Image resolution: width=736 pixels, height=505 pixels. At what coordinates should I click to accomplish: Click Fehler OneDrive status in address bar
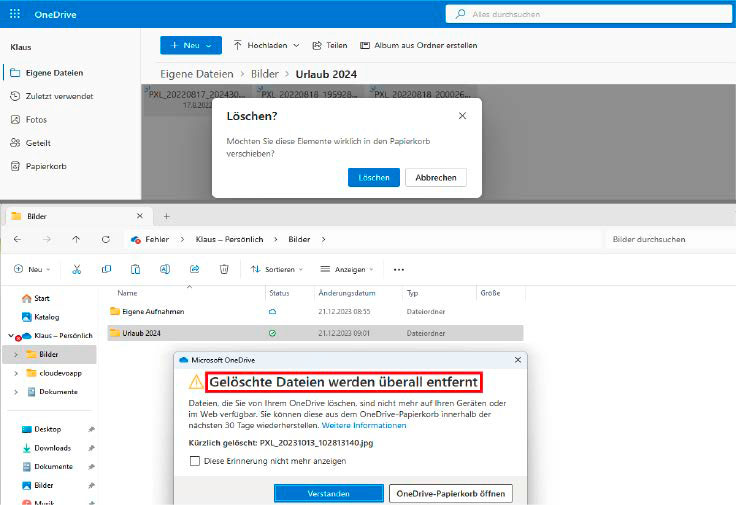point(150,239)
